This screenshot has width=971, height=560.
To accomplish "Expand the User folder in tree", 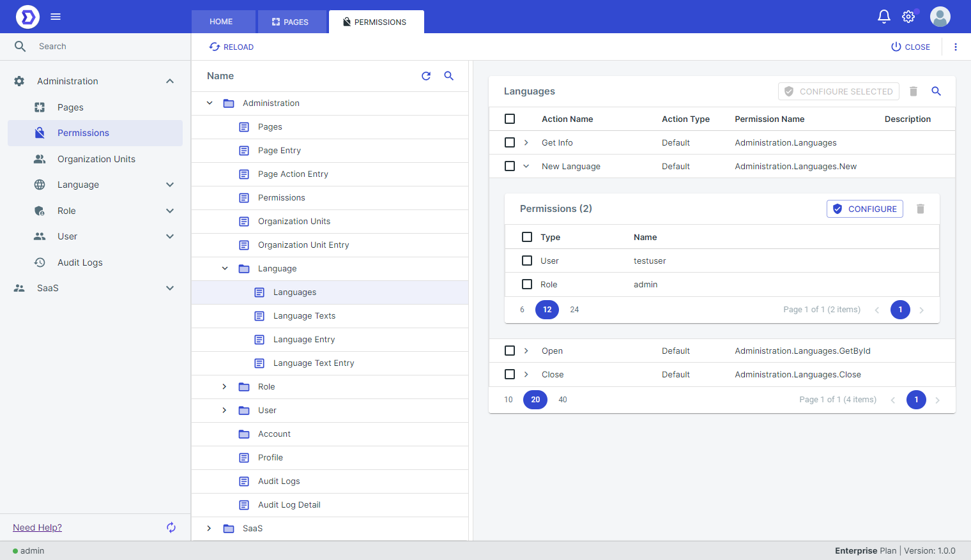I will pos(224,410).
